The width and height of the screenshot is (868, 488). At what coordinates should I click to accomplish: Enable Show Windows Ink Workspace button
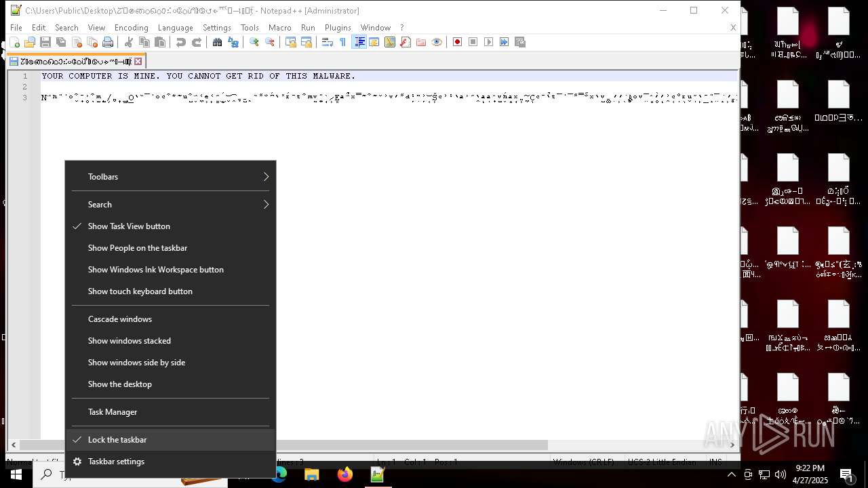coord(170,270)
